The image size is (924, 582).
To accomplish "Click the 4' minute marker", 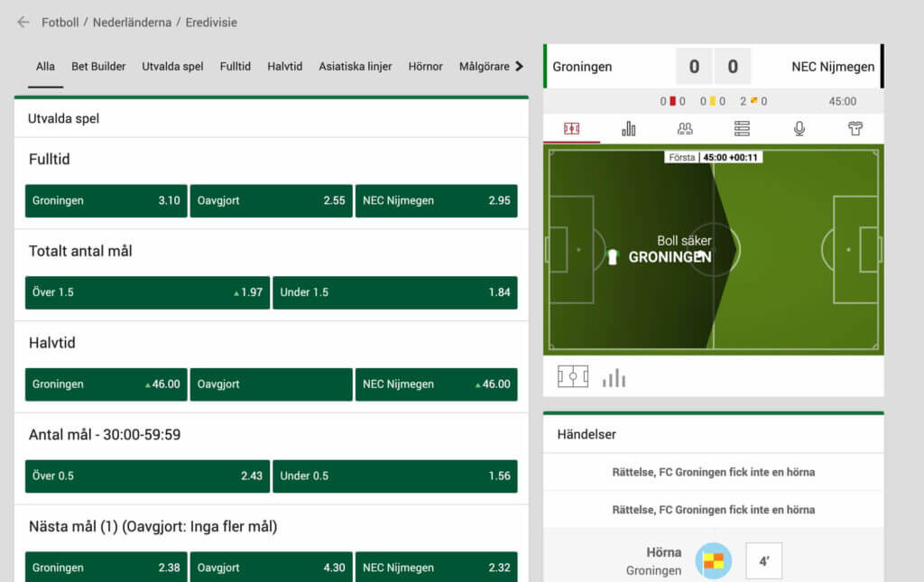I will click(763, 561).
